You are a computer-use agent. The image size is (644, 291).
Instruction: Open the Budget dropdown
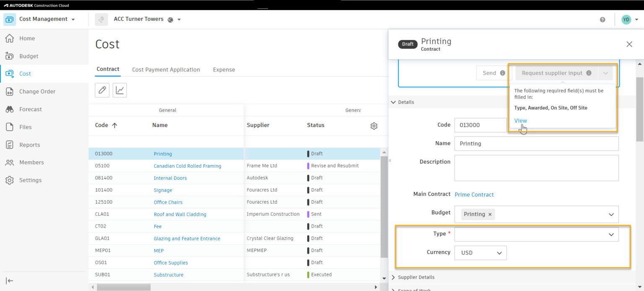click(x=611, y=215)
